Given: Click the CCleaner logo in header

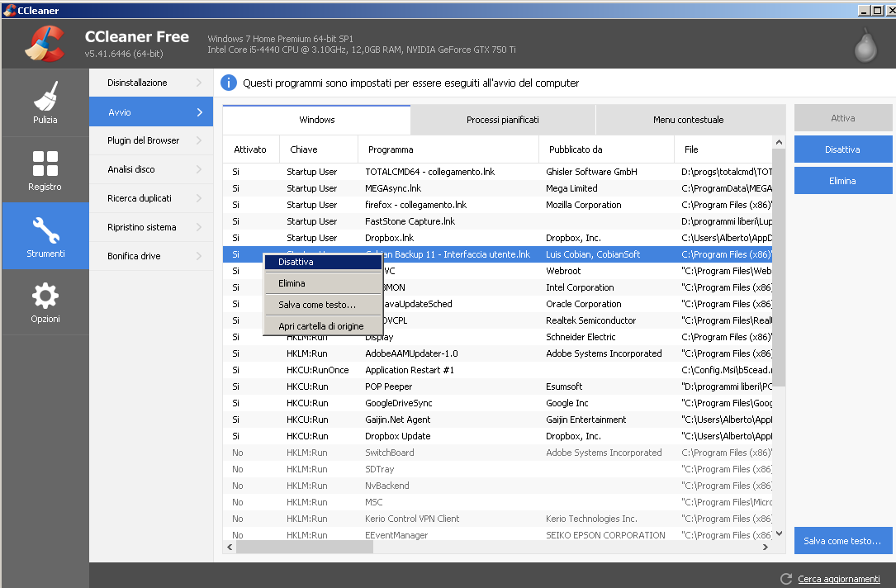Looking at the screenshot, I should [x=45, y=45].
